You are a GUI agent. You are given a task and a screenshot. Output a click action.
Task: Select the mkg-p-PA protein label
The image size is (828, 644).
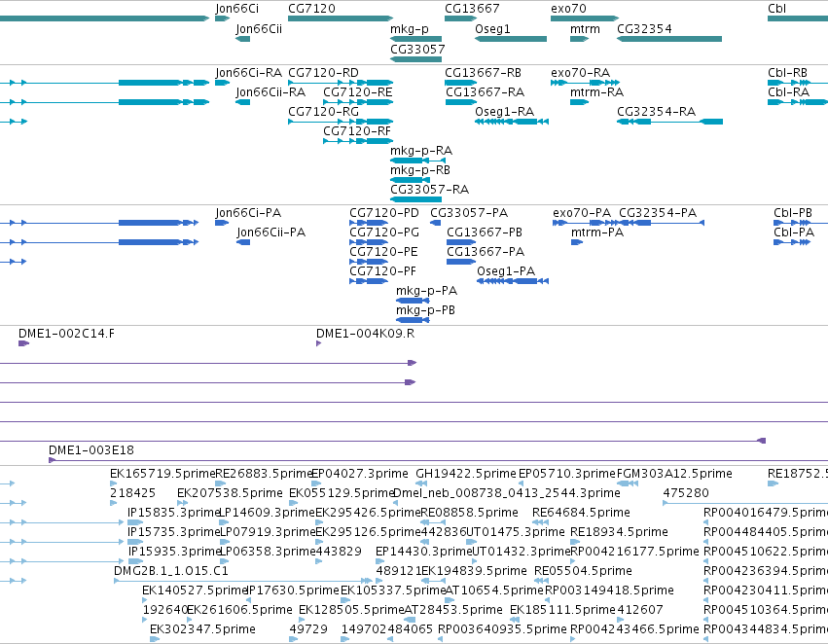click(427, 292)
